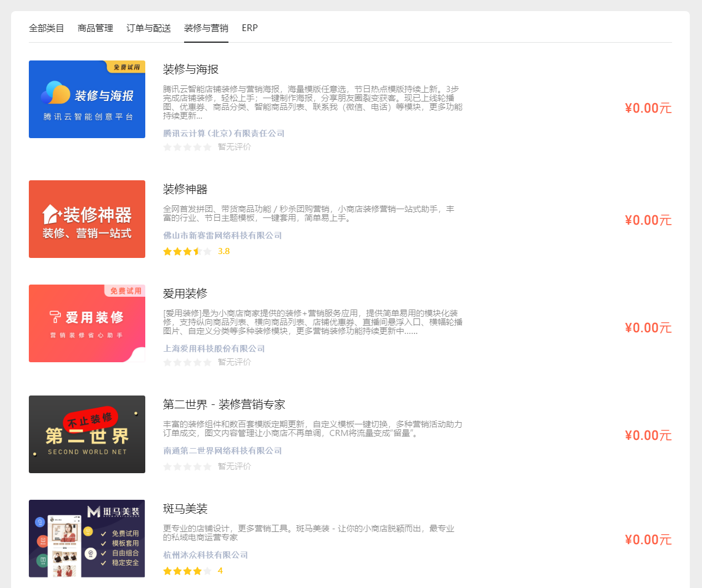Click the ¥0.00元 price of 装修神器
The width and height of the screenshot is (702, 588).
pyautogui.click(x=648, y=220)
